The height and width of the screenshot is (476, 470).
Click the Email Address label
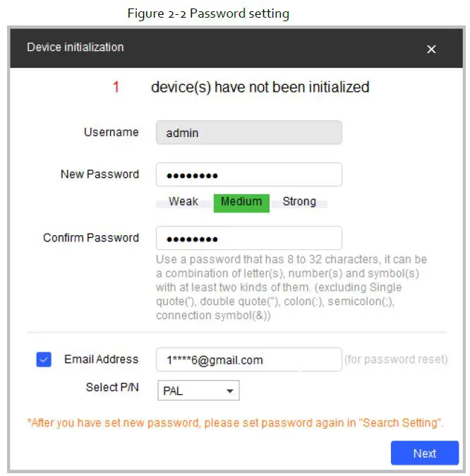click(101, 359)
